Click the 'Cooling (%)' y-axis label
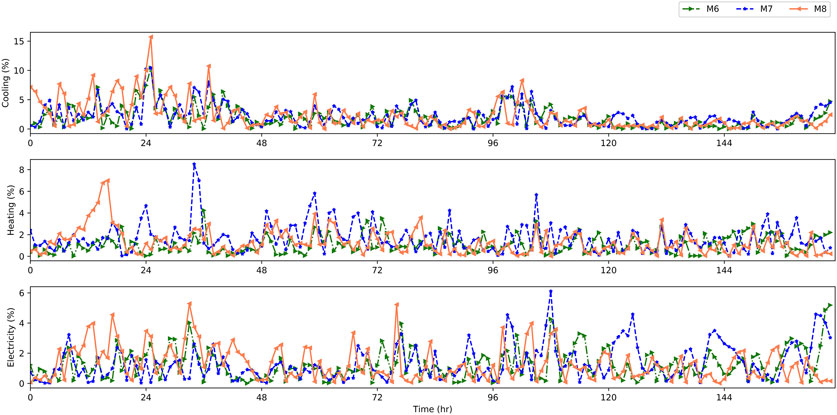Image resolution: width=837 pixels, height=415 pixels. click(6, 83)
